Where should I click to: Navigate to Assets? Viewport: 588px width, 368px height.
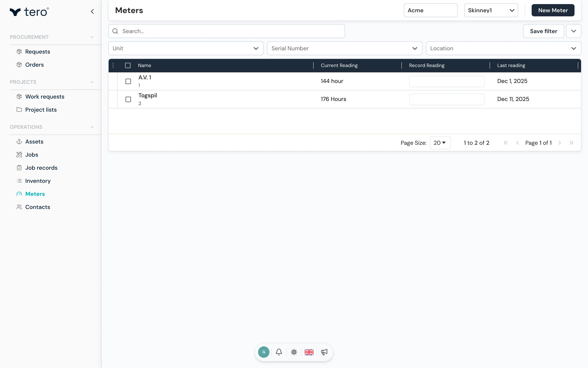34,142
